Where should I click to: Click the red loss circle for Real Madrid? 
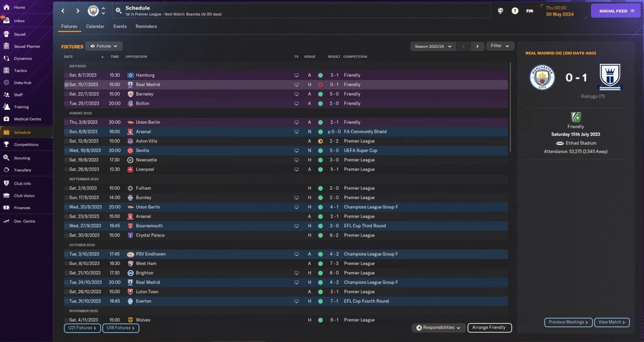[x=320, y=84]
